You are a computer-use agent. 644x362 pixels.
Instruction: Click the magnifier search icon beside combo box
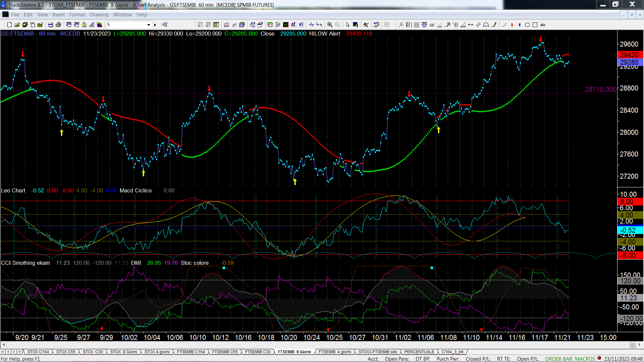pos(164,24)
